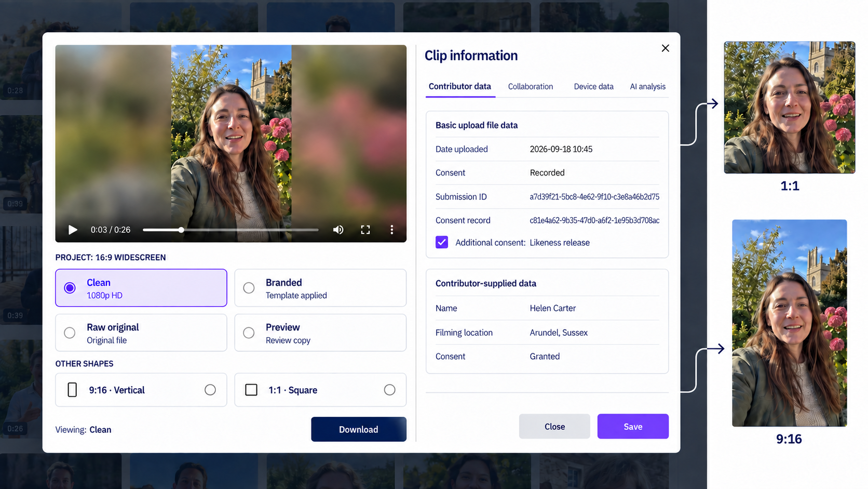868x489 pixels.
Task: Click the name Helen Carter
Action: (x=553, y=308)
